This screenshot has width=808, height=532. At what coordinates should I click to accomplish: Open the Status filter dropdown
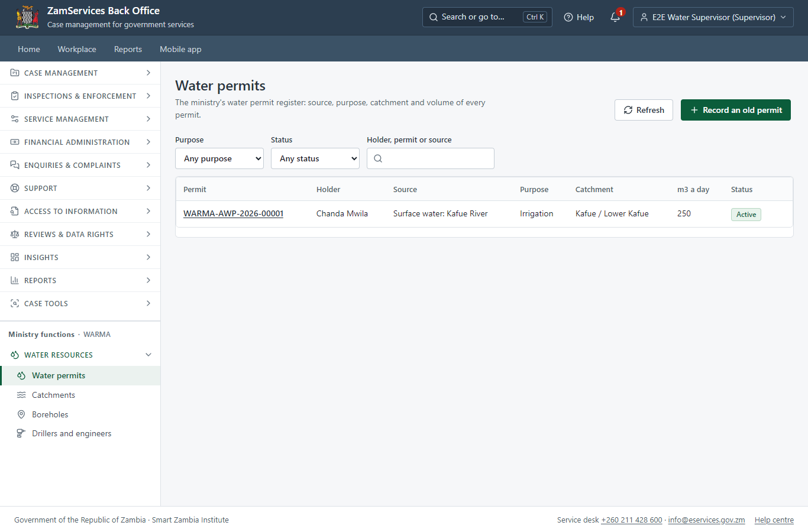[x=315, y=158]
